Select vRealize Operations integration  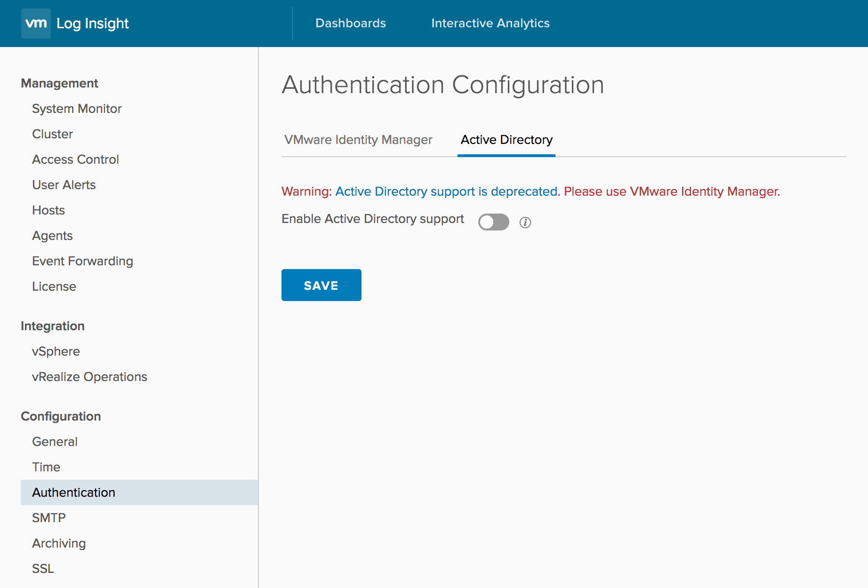coord(89,377)
